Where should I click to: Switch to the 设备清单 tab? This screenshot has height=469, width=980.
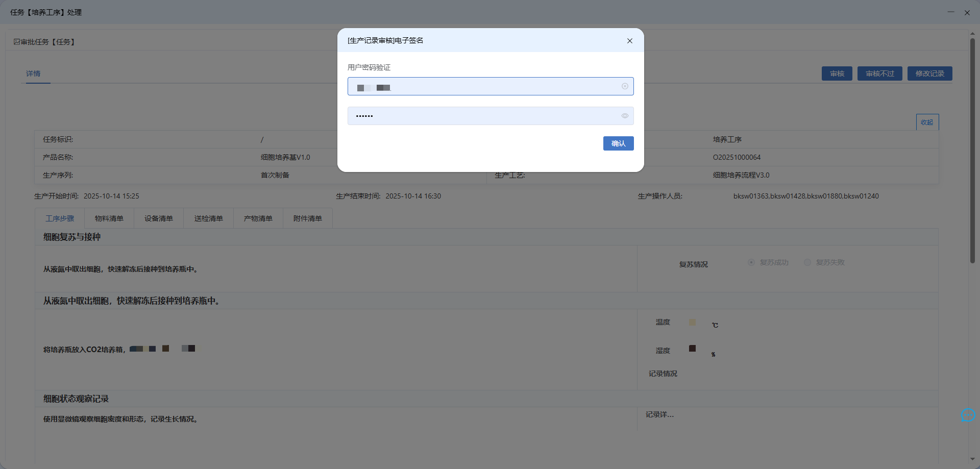[x=159, y=218]
